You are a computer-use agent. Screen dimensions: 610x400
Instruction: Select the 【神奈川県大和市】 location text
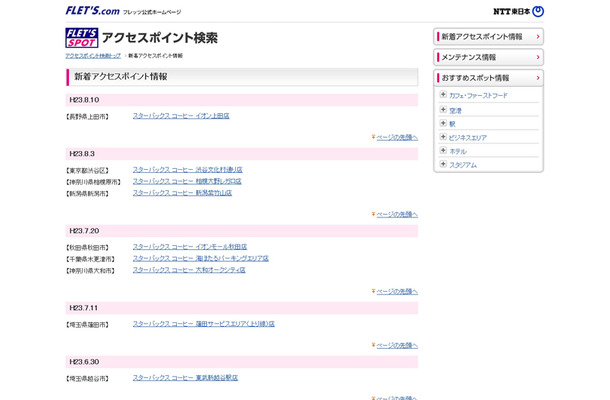coord(90,271)
